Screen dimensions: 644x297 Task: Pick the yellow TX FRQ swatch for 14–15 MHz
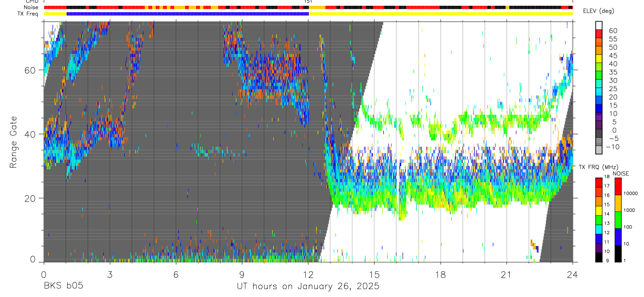[x=599, y=211]
